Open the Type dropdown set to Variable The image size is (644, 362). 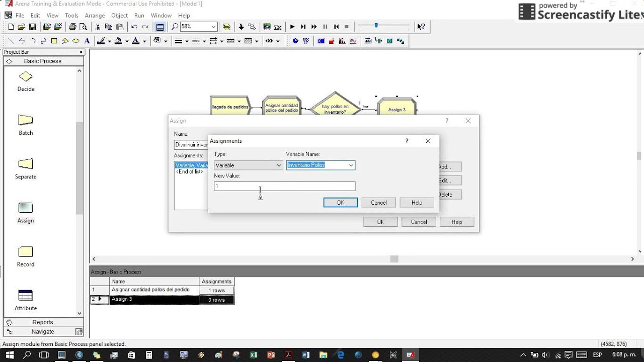click(279, 165)
